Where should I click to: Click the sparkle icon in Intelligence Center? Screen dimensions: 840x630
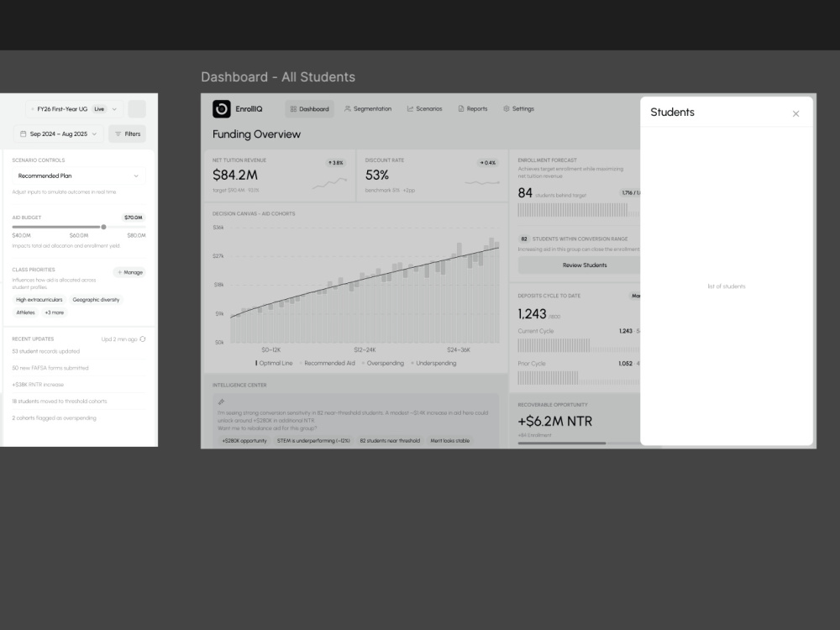pos(221,402)
